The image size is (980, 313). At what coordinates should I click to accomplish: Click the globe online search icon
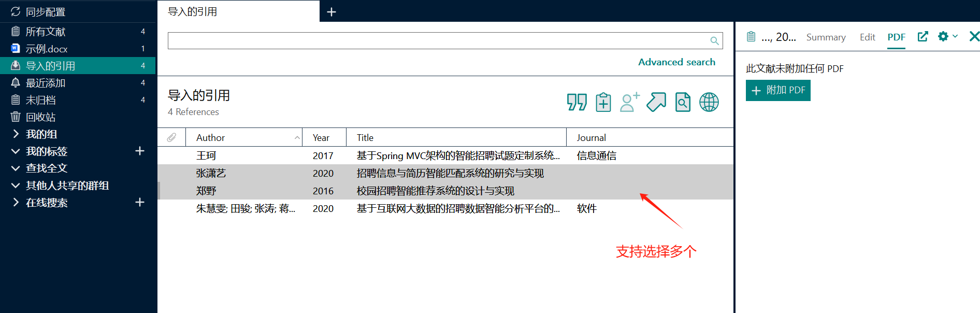[709, 102]
